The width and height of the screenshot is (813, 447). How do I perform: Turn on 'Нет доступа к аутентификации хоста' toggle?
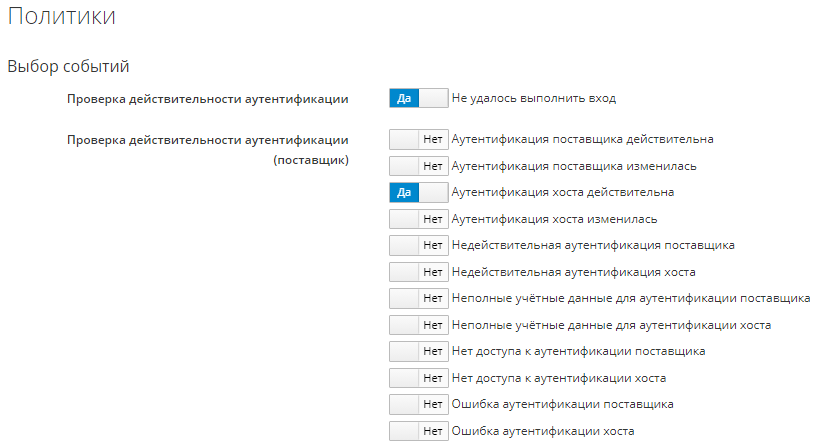click(418, 378)
